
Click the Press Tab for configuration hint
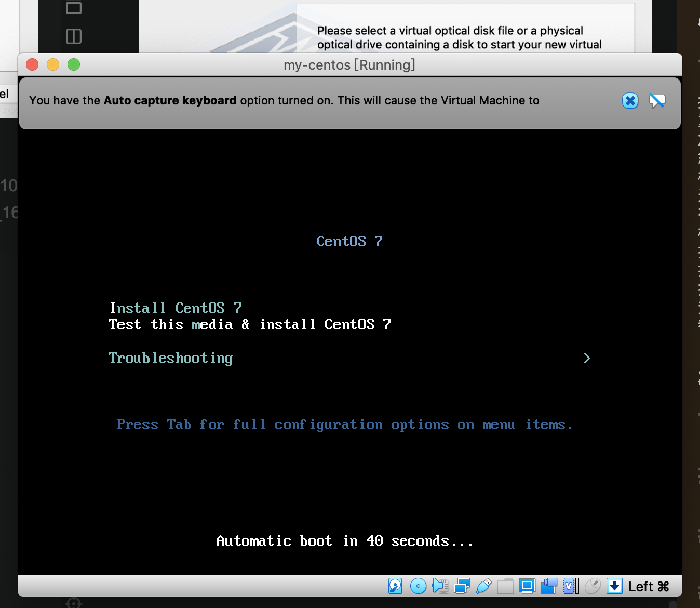coord(345,425)
